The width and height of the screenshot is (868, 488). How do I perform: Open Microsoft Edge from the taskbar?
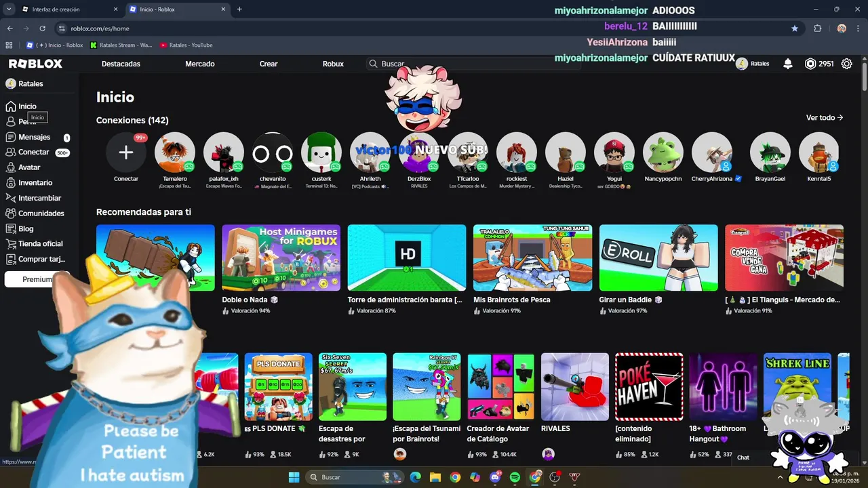coord(415,477)
